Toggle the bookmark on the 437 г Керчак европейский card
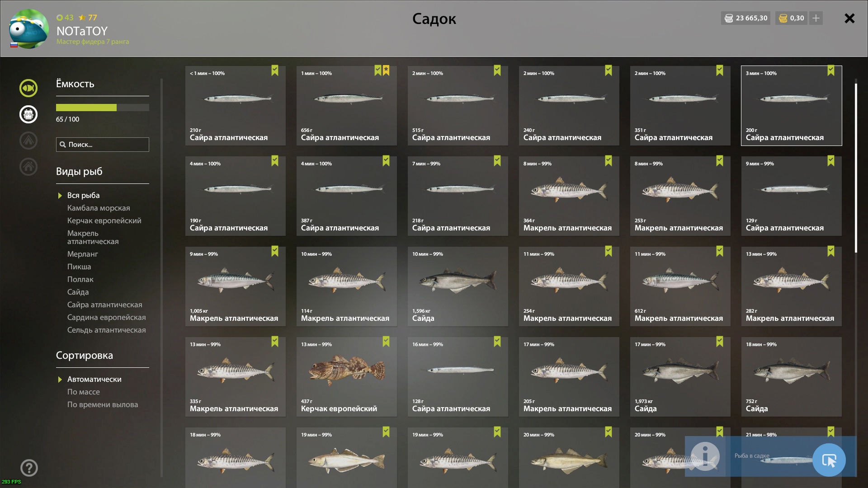 [386, 342]
